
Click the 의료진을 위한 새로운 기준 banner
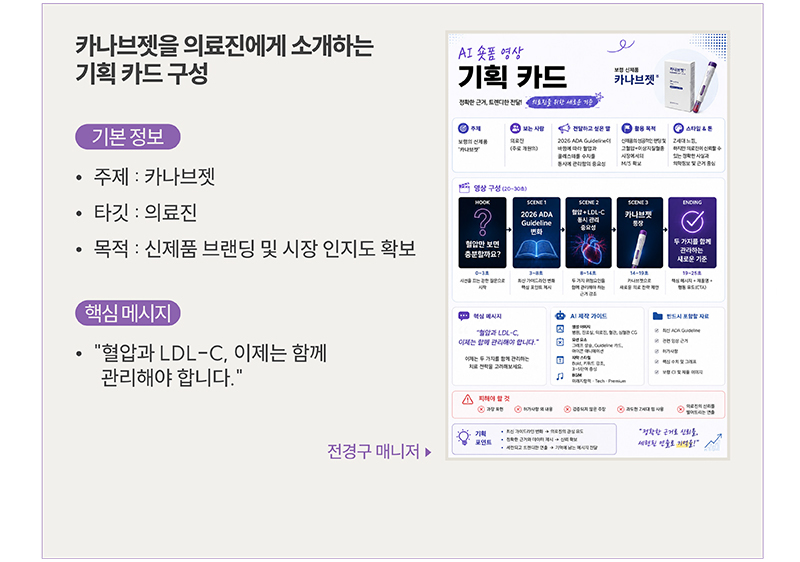[x=564, y=101]
